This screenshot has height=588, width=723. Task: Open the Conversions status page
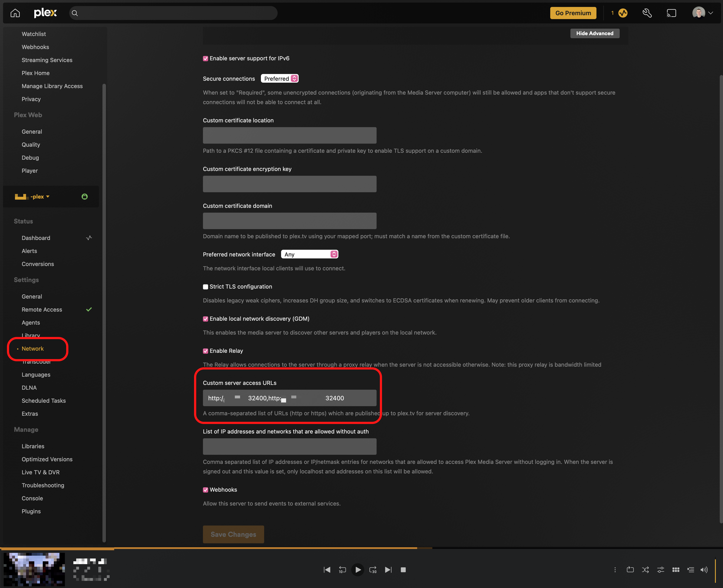point(38,264)
